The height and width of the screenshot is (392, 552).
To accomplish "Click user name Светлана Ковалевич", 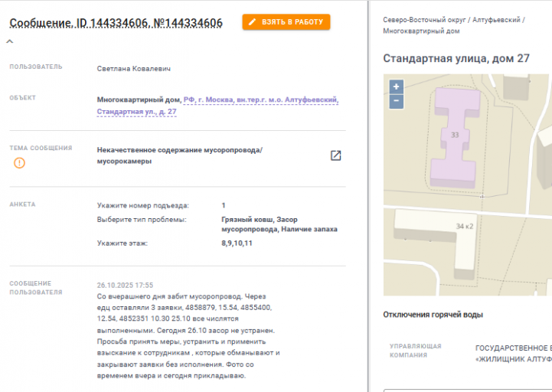I will click(134, 69).
